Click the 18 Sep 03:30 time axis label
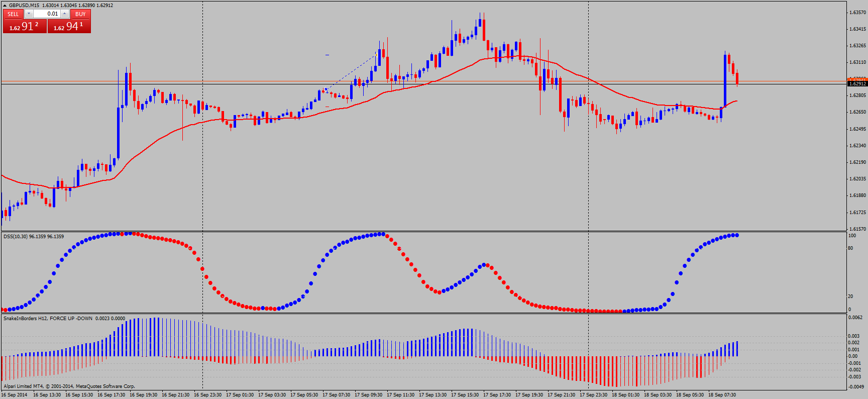This screenshot has height=399, width=868. click(658, 395)
